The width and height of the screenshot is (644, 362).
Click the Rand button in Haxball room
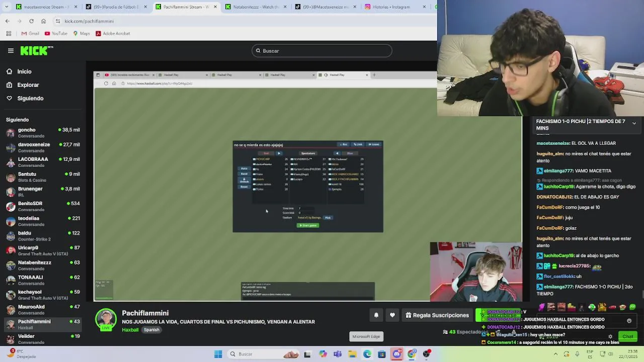(244, 174)
